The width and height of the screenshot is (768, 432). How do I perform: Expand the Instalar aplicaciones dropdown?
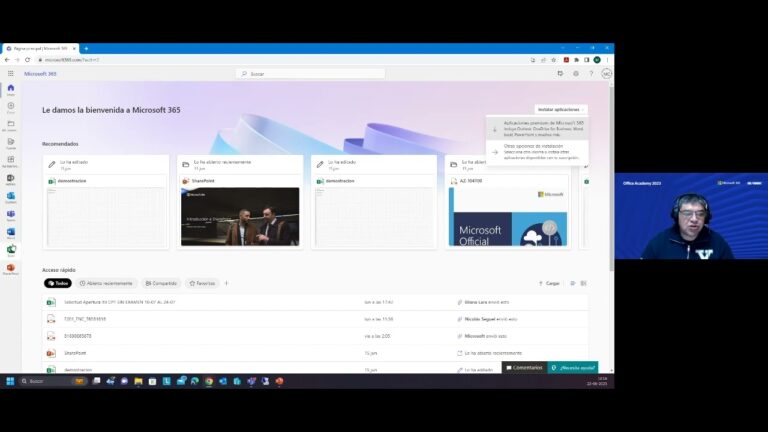[561, 110]
